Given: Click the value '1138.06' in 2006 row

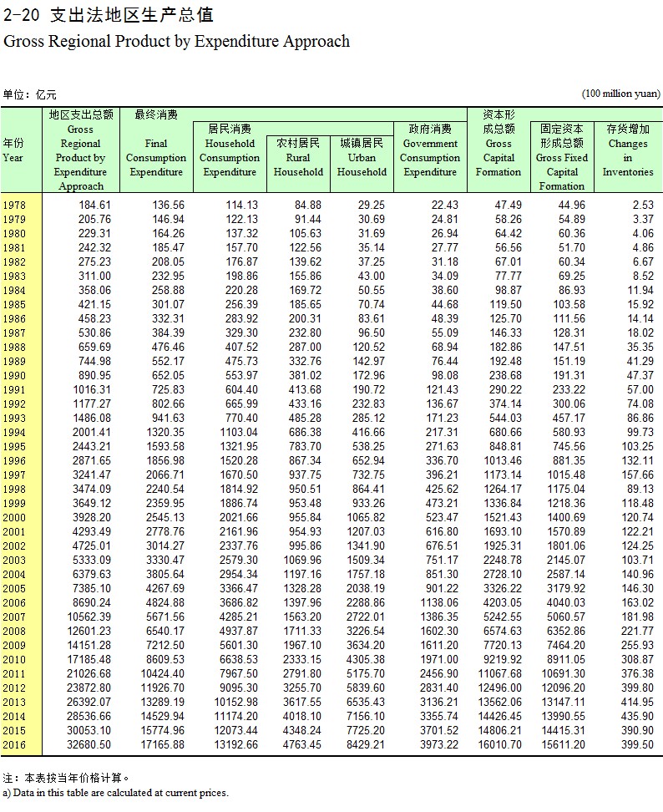Looking at the screenshot, I should pyautogui.click(x=439, y=603).
